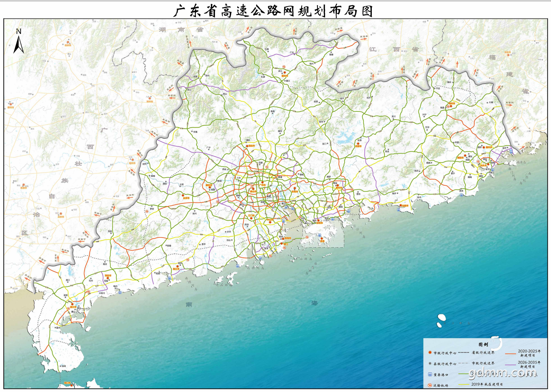
Task: Click the 佛山市 city label
Action: click(253, 192)
